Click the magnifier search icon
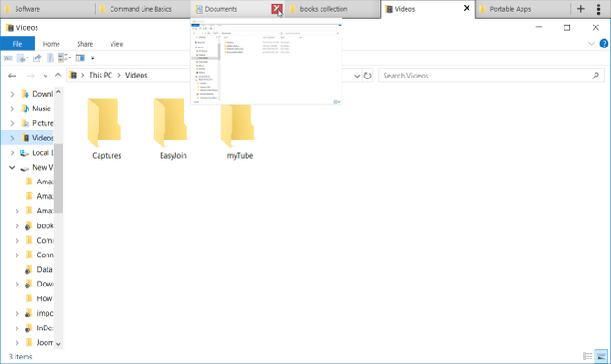Viewport: 611px width, 364px height. 595,76
